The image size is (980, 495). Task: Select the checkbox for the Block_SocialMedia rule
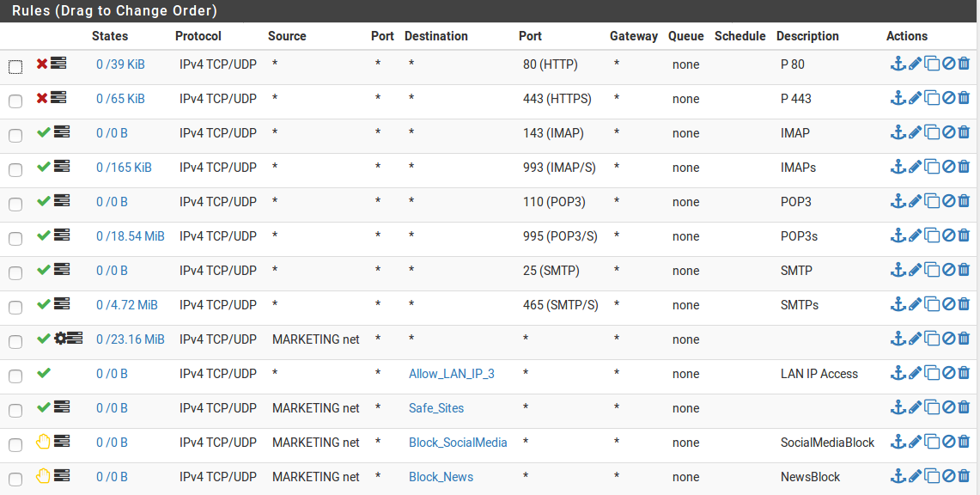coord(15,444)
